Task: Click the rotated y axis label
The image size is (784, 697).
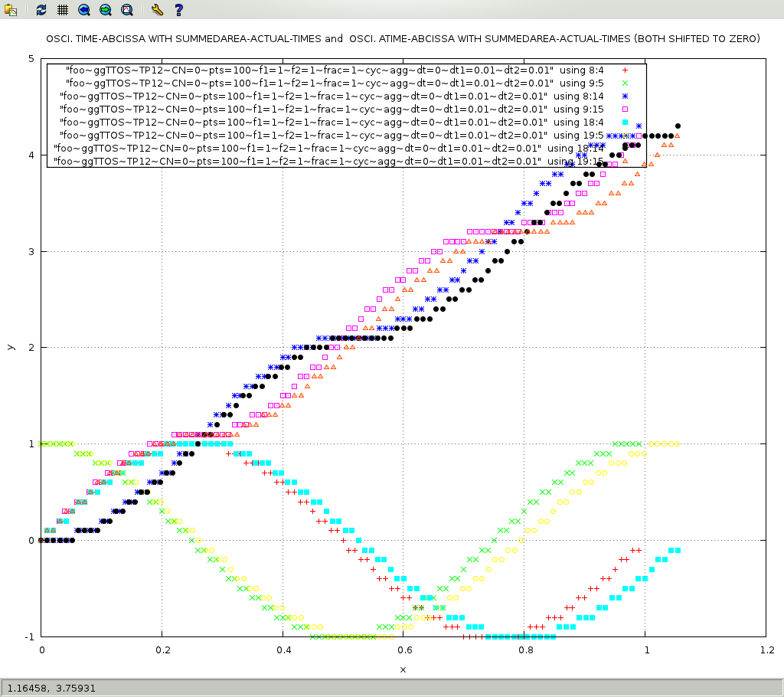Action: pos(11,347)
